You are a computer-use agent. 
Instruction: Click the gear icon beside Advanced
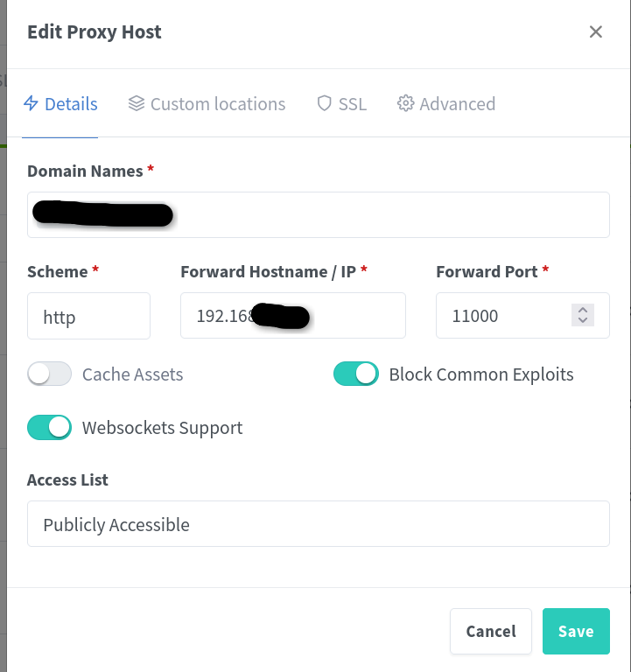click(405, 104)
